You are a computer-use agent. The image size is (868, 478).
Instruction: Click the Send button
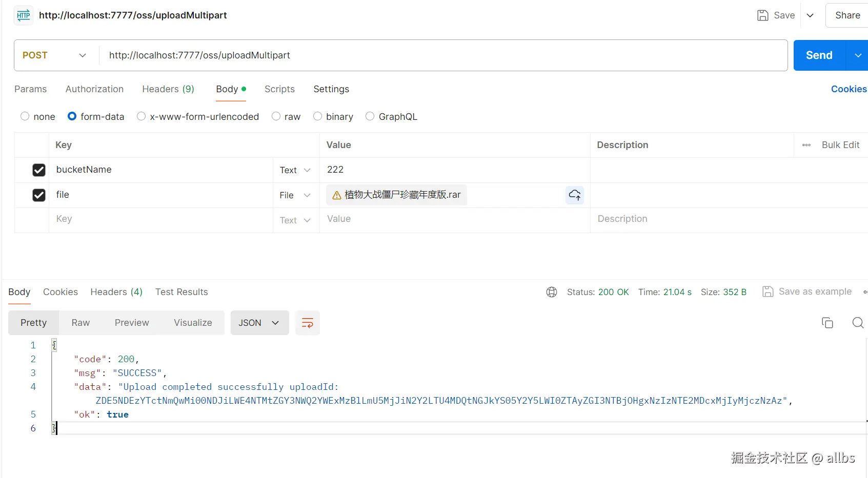click(819, 55)
